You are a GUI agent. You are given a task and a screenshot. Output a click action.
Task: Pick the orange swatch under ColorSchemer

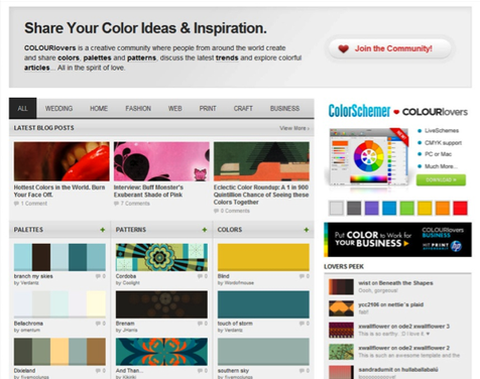[x=442, y=208]
